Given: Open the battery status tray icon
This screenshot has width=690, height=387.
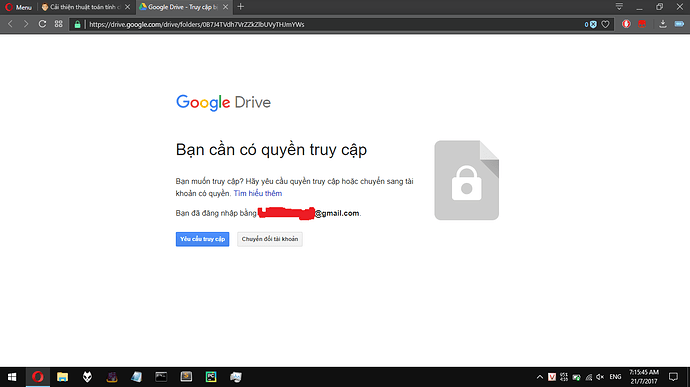Looking at the screenshot, I should point(576,377).
